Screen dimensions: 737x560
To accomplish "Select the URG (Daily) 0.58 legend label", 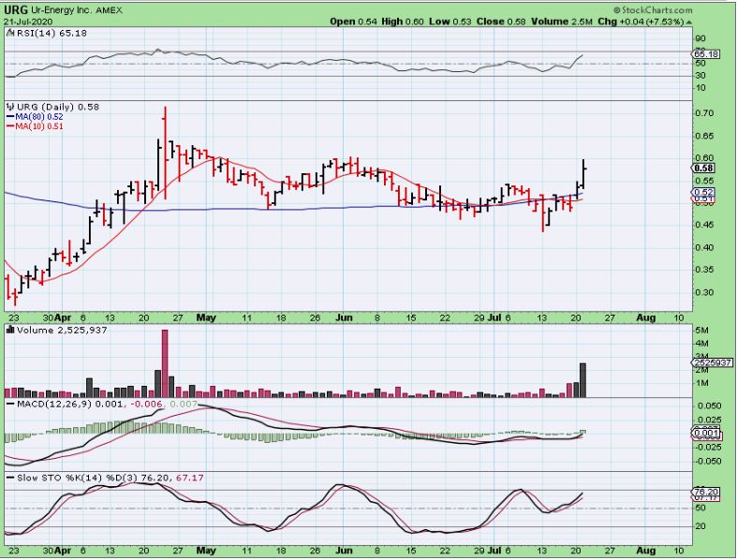I will pos(57,107).
